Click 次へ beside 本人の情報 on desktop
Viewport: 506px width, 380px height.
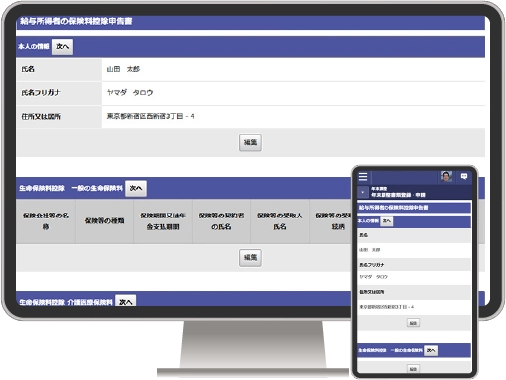coord(62,46)
